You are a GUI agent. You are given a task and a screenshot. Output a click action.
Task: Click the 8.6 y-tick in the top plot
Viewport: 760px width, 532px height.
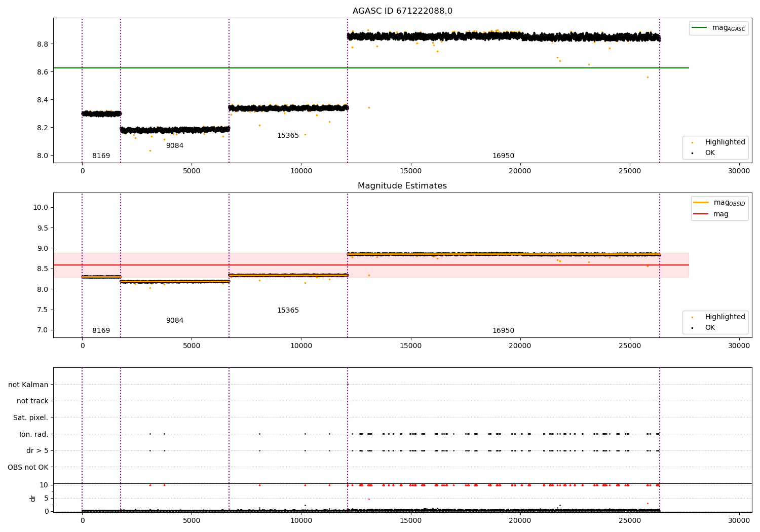pos(43,72)
